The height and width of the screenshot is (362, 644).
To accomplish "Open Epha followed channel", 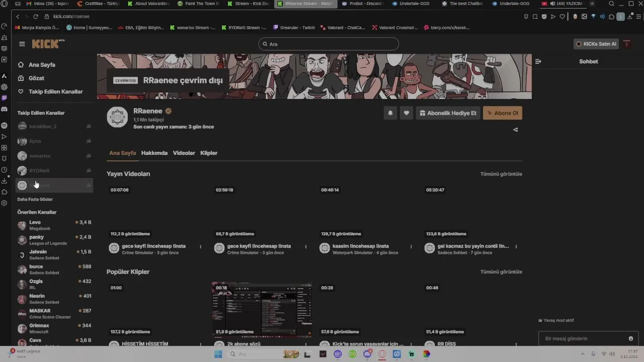I will coord(54,141).
